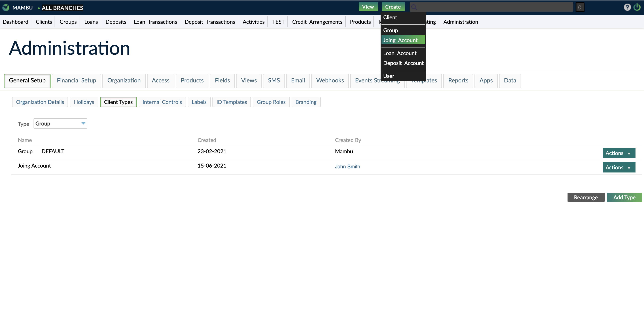Open the help question mark icon
Viewport: 644px width, 336px height.
coord(627,7)
